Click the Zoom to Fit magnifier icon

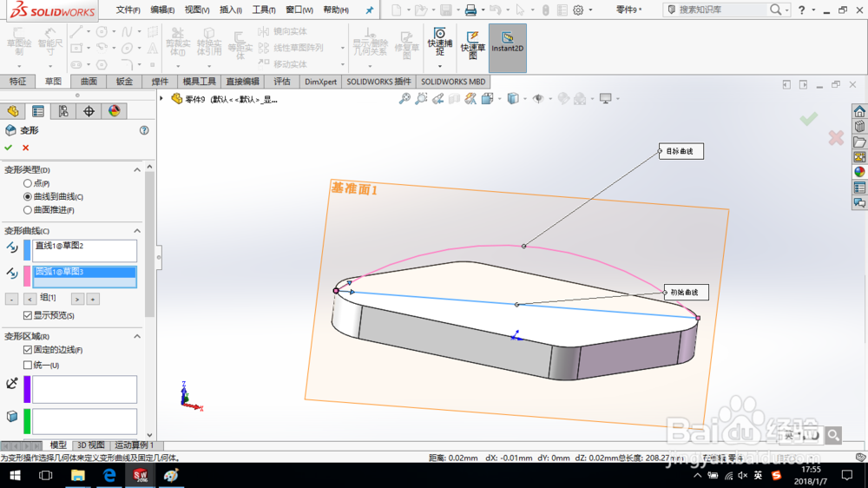404,99
